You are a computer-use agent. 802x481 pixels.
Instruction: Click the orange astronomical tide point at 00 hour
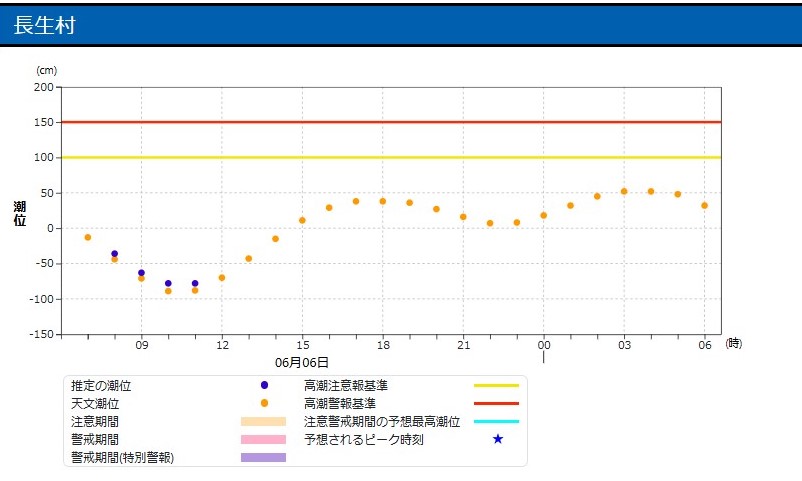click(544, 215)
